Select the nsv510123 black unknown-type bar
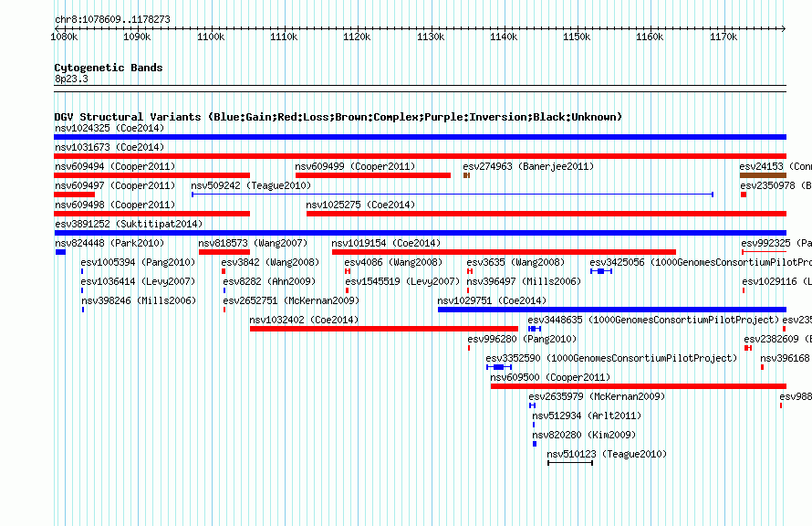The height and width of the screenshot is (526, 812). pyautogui.click(x=570, y=463)
